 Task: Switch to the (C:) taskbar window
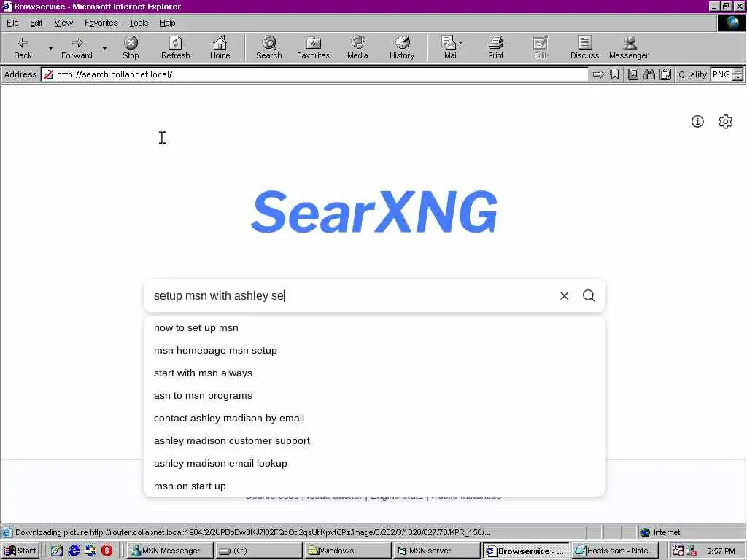258,551
